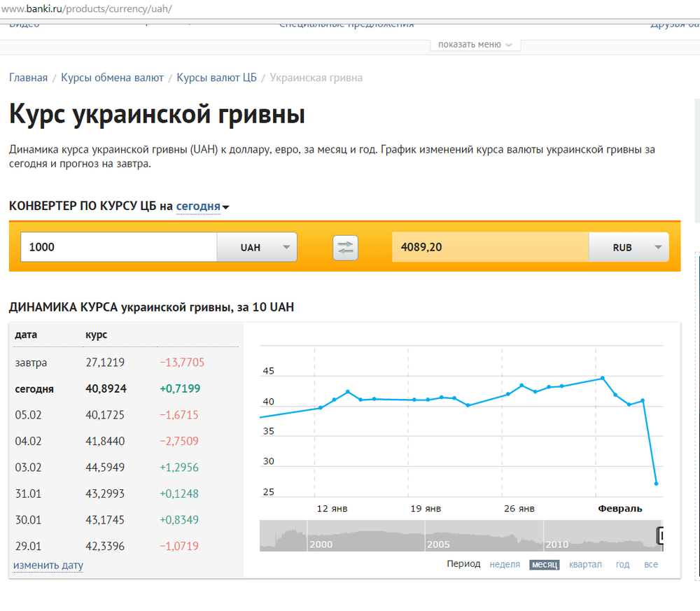
Task: Click the last data point on chart
Action: click(656, 484)
